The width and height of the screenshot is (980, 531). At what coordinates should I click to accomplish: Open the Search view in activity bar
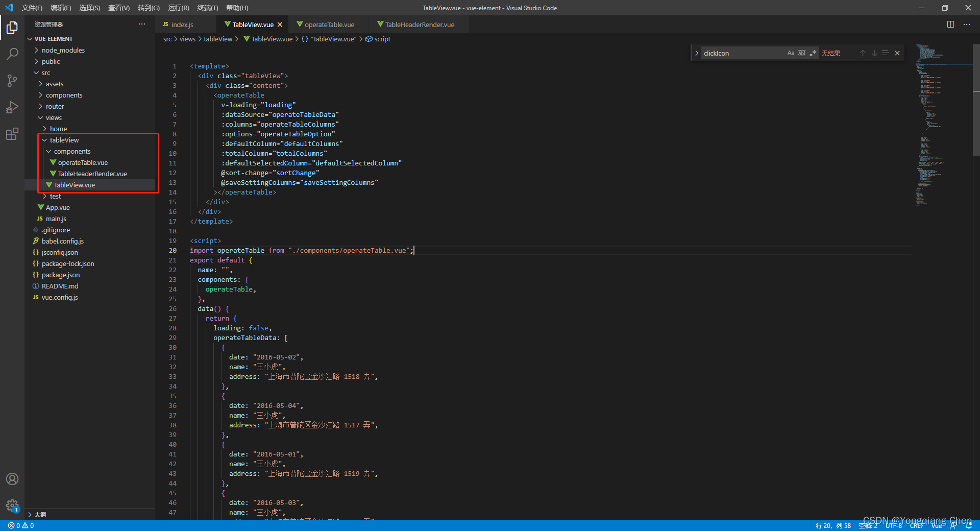[12, 54]
